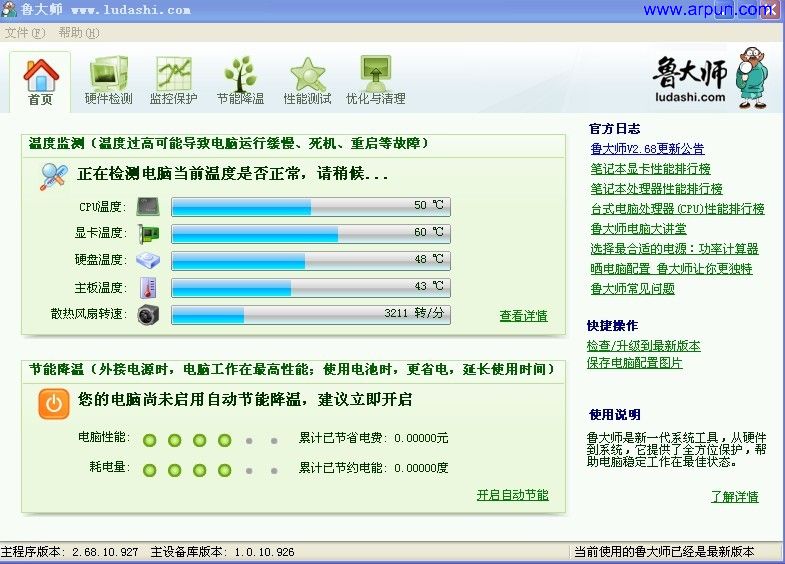
Task: Open the 帮助(H) menu
Action: coord(79,33)
